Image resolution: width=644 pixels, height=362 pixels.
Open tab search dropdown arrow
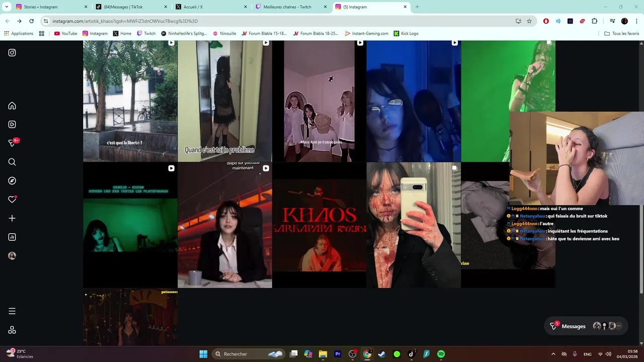pyautogui.click(x=7, y=7)
